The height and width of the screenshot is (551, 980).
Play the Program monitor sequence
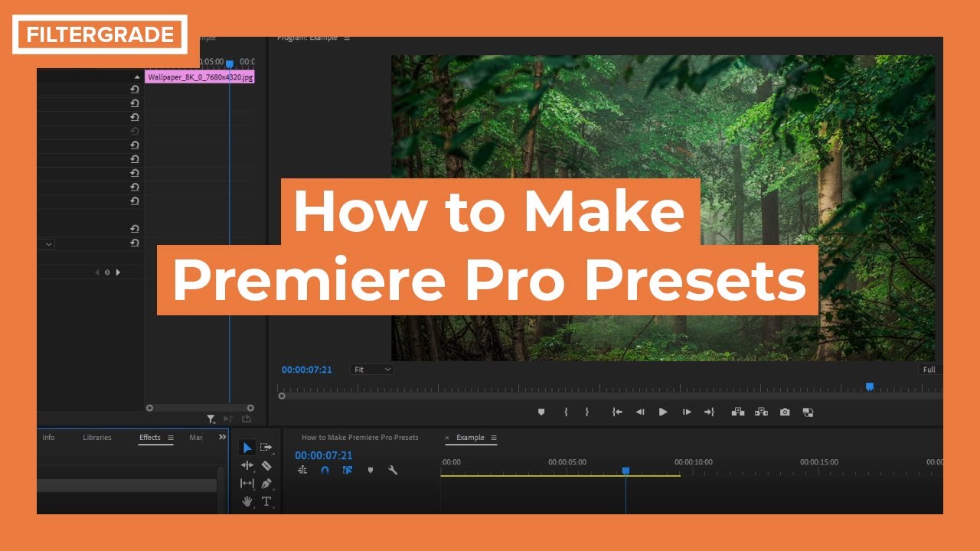pos(663,412)
